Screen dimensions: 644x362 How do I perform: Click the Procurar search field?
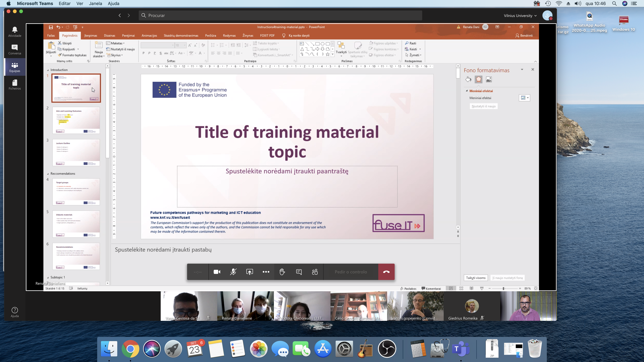click(x=280, y=16)
